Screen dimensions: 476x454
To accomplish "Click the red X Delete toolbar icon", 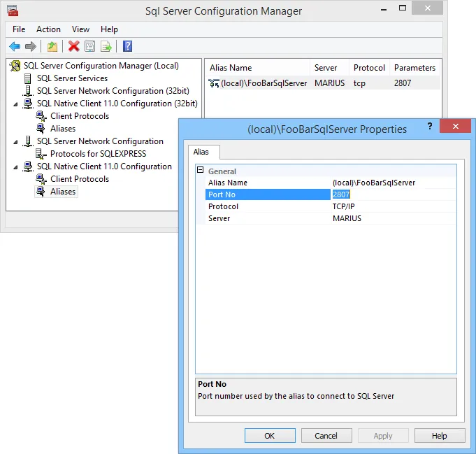I will (74, 46).
